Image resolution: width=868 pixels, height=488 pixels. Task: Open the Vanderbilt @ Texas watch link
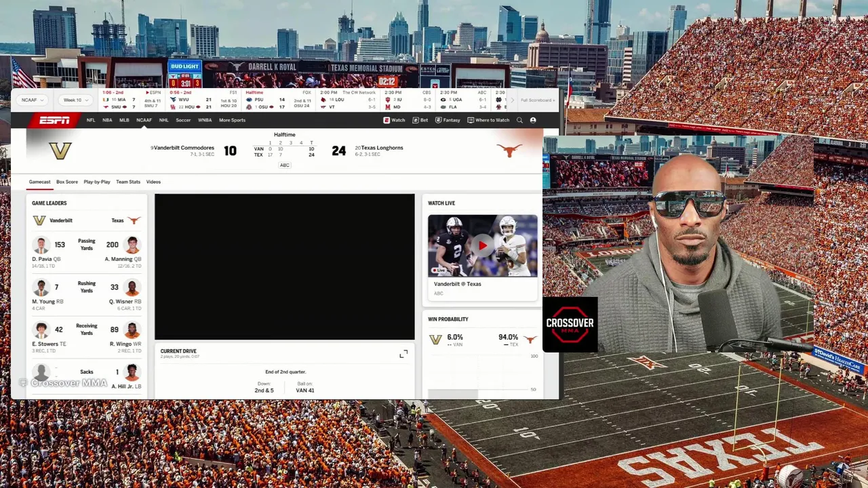(x=457, y=284)
